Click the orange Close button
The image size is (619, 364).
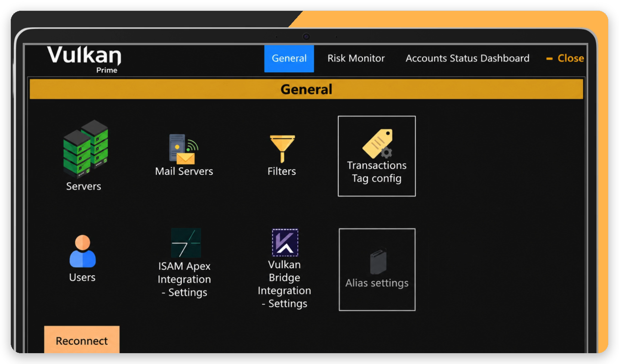pos(565,58)
